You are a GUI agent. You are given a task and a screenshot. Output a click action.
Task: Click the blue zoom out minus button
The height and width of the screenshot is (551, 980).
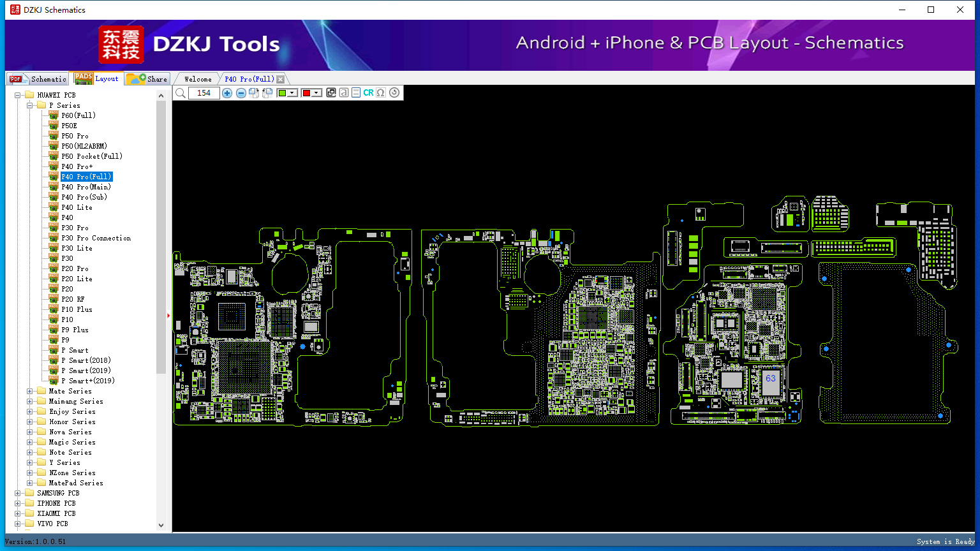point(241,93)
